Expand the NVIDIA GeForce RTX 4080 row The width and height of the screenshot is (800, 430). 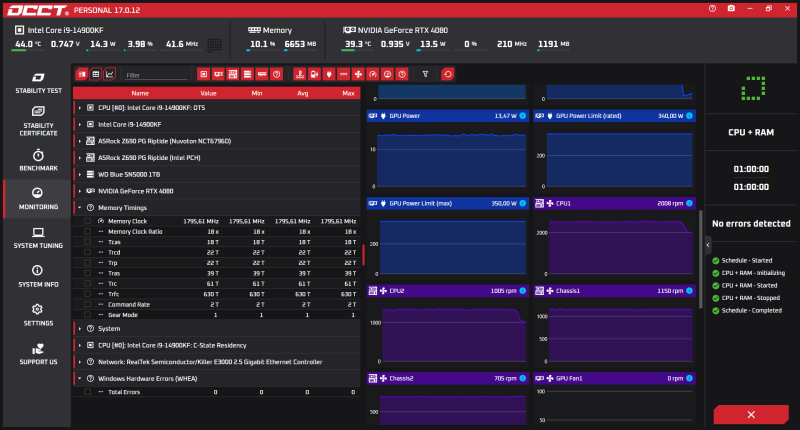[x=80, y=191]
